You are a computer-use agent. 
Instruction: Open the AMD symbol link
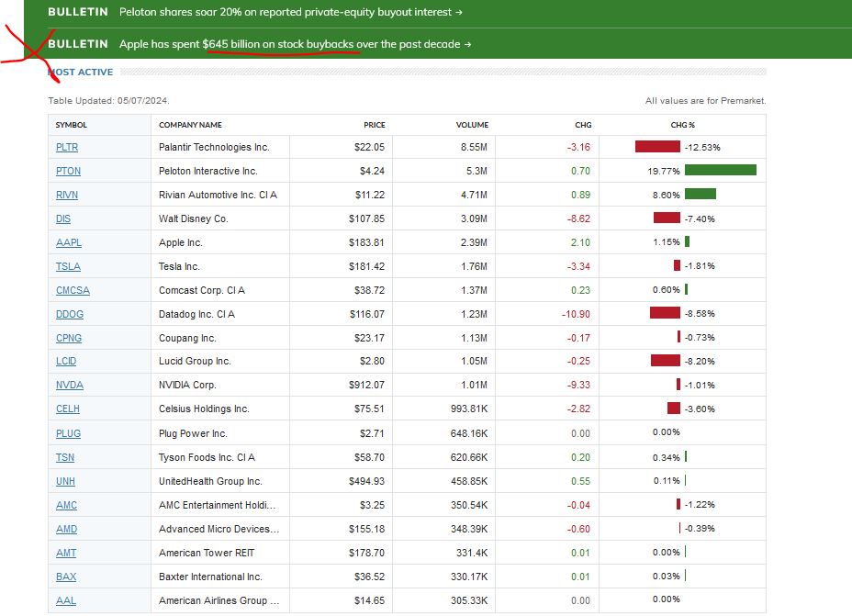(66, 529)
